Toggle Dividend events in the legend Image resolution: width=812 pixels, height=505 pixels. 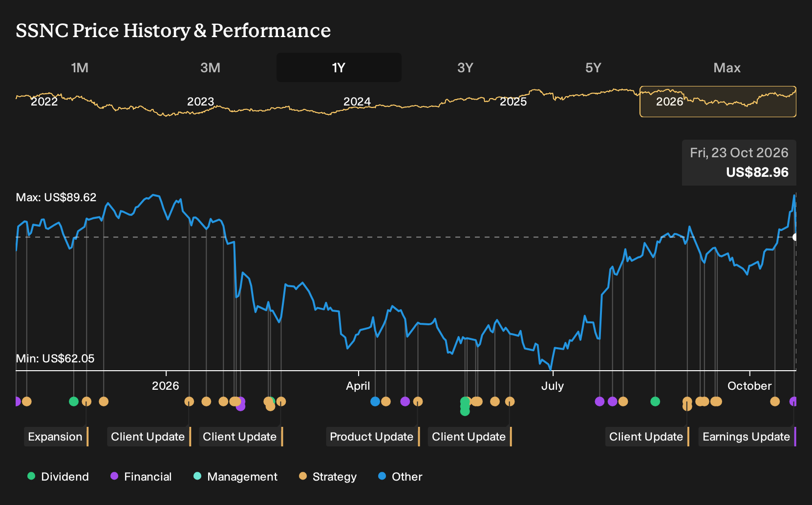(58, 477)
